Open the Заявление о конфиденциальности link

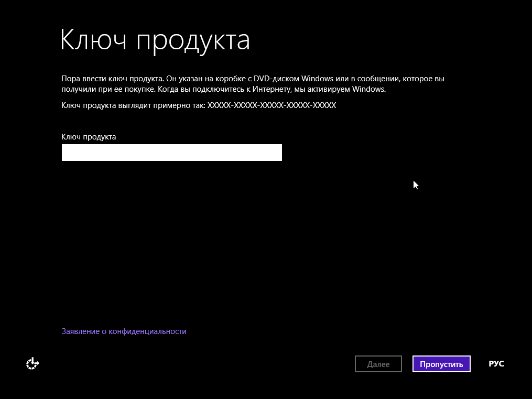tap(124, 331)
